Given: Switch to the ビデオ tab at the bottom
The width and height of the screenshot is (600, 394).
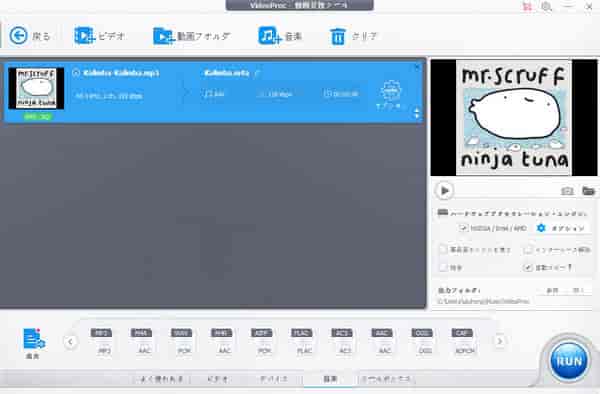Looking at the screenshot, I should (218, 379).
